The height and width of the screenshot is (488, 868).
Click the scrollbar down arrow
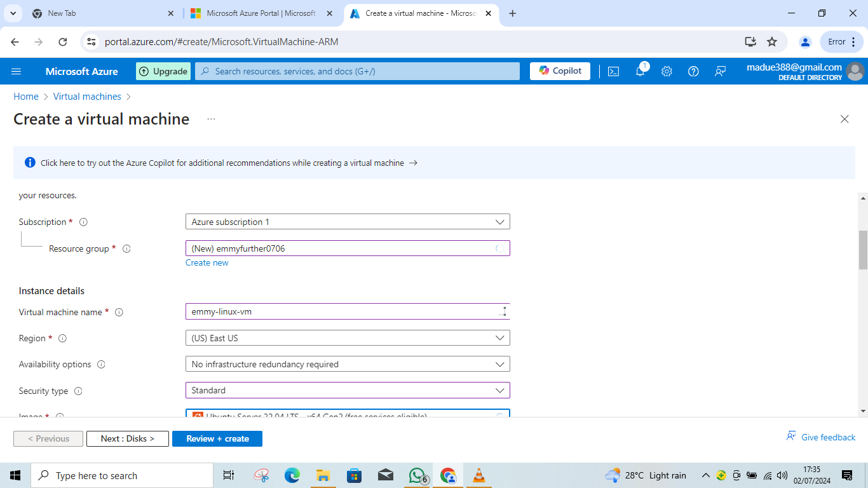(x=863, y=411)
